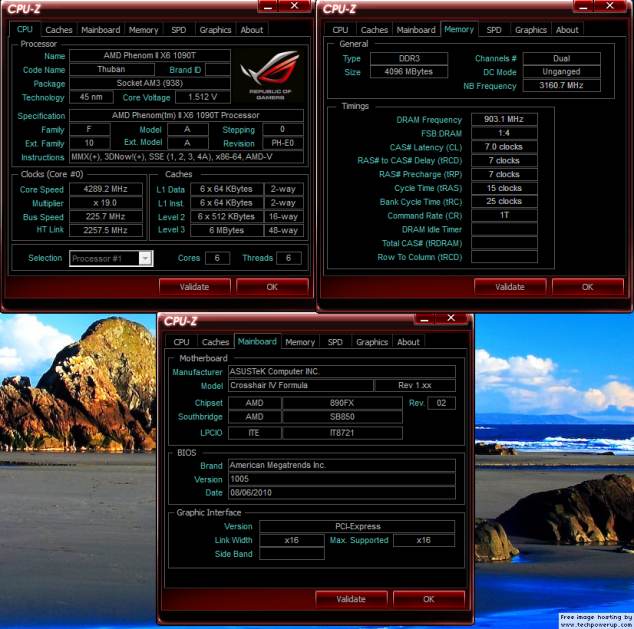Click the Level 3 6 MBytes cache value
The width and height of the screenshot is (634, 629).
coord(226,230)
